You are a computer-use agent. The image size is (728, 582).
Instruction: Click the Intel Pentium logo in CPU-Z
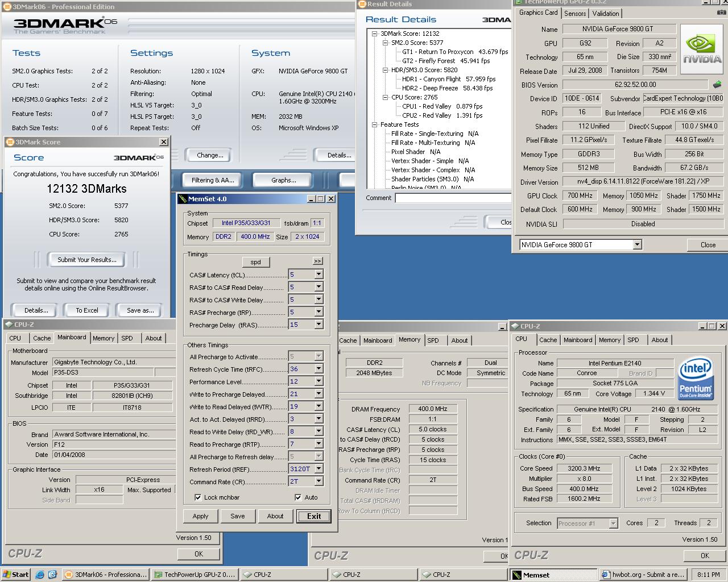click(696, 379)
